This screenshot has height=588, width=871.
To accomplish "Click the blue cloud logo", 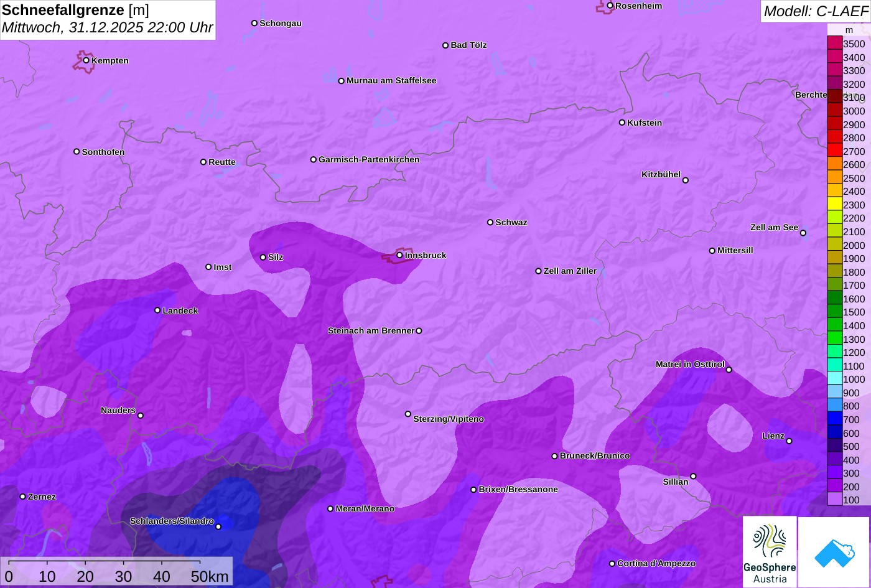I will (x=834, y=552).
